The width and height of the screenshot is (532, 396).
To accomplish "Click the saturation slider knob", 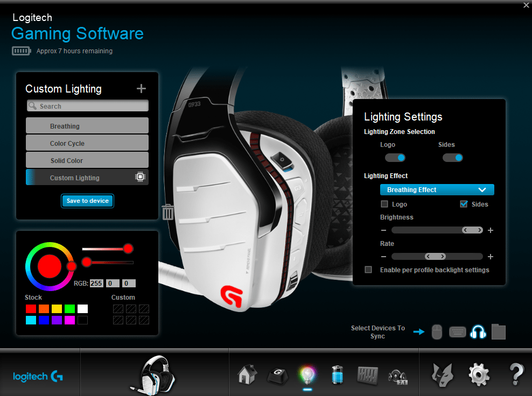I will pos(128,249).
